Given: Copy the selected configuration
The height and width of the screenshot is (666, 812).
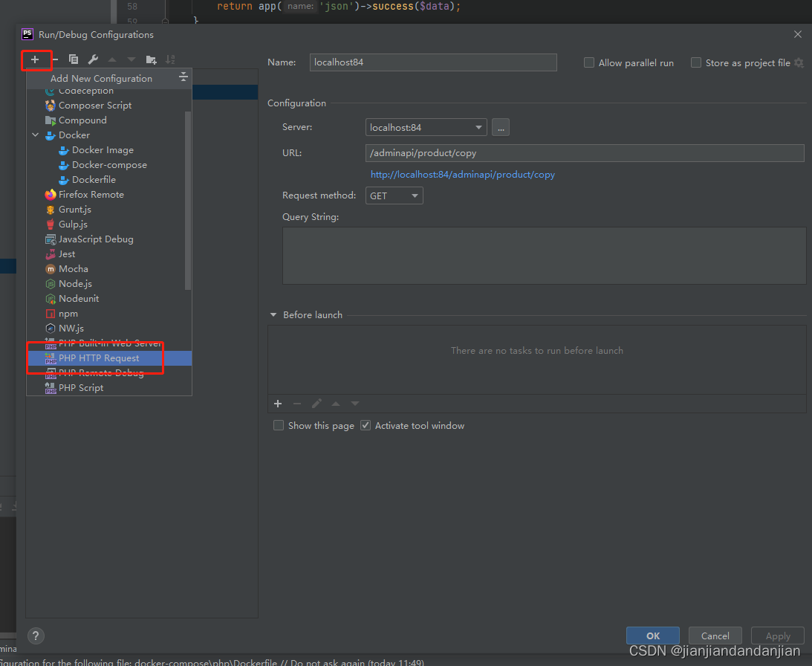Looking at the screenshot, I should click(74, 59).
